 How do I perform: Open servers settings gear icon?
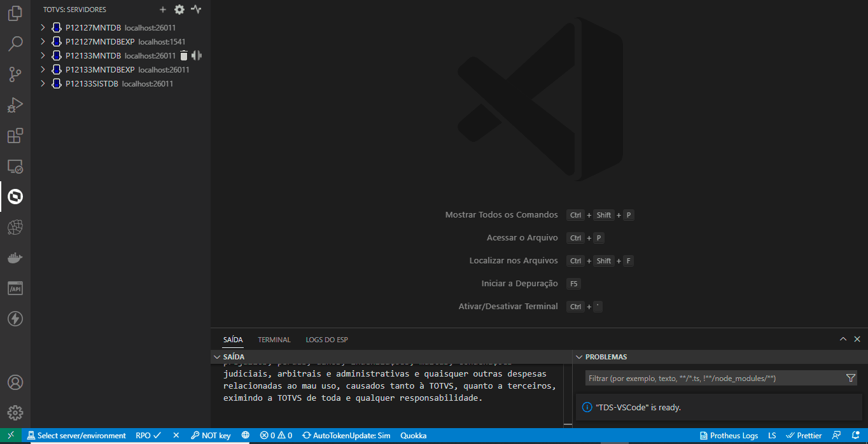coord(179,10)
